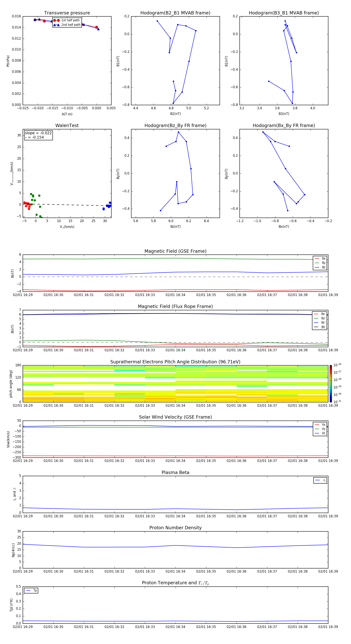Click the Suprathermal Electrons Pitch Angle Distribution title
Image resolution: width=351 pixels, height=644 pixels.
point(175,362)
